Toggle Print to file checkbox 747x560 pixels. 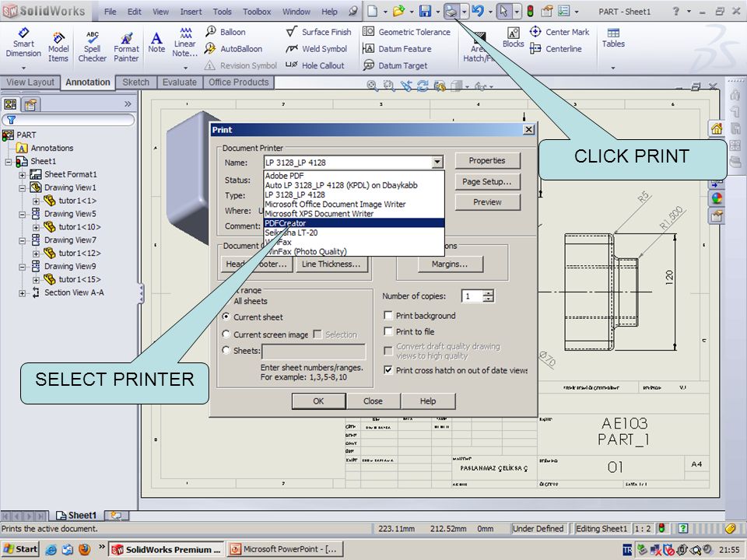pyautogui.click(x=388, y=331)
